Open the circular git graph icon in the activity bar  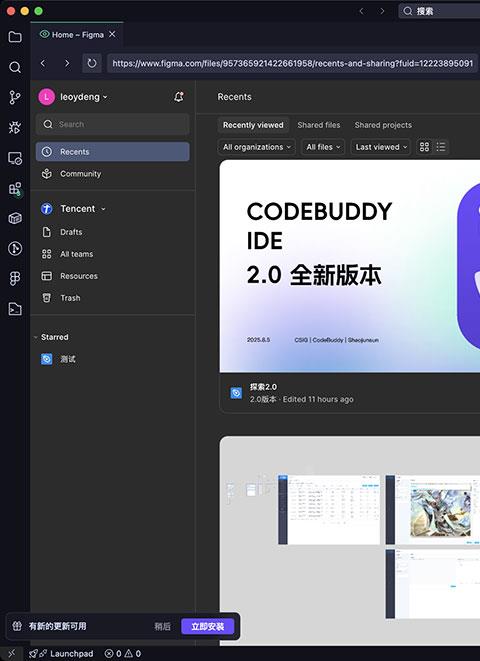15,248
